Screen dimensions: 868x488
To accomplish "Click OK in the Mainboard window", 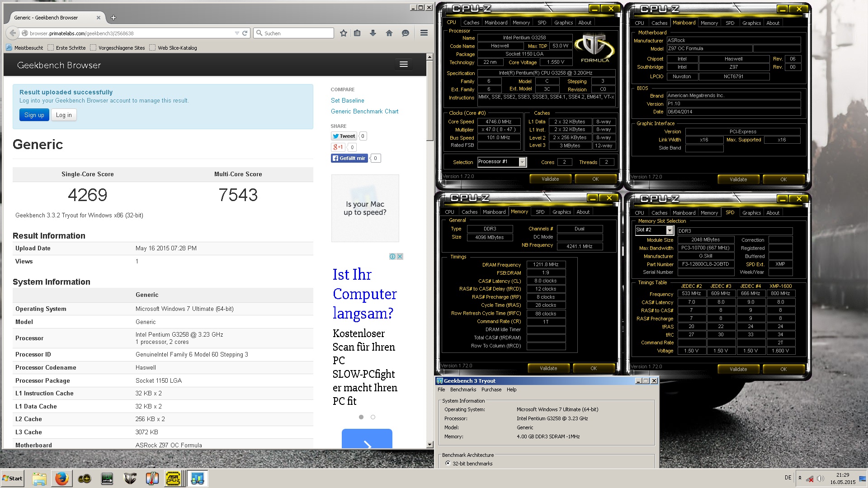I will [x=783, y=179].
